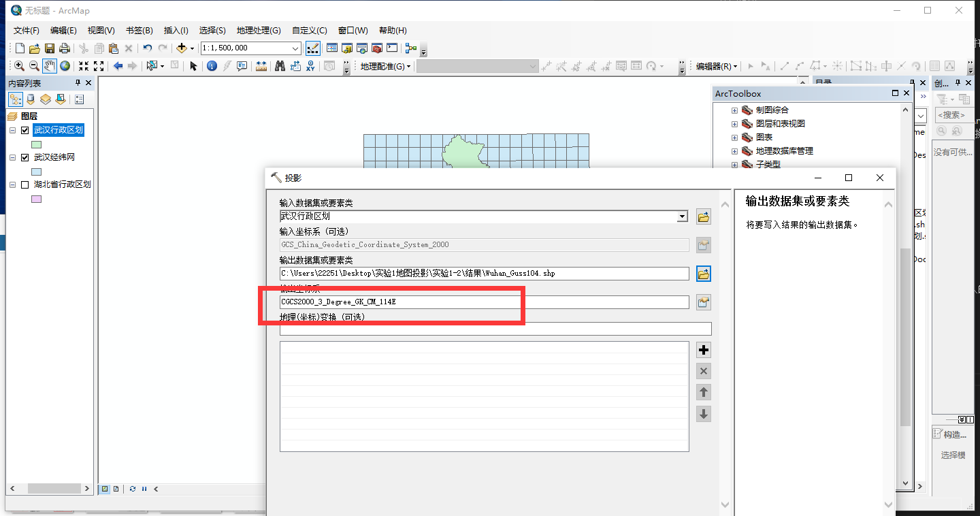The image size is (980, 516).
Task: Open the map scale dropdown
Action: point(295,48)
